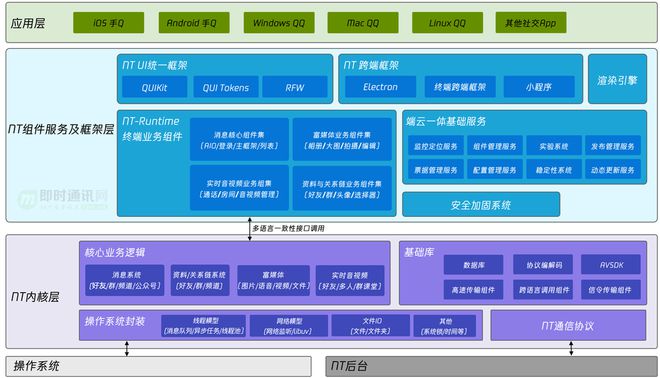Select the "监控定位服务" box
The height and width of the screenshot is (378, 660).
[436, 146]
